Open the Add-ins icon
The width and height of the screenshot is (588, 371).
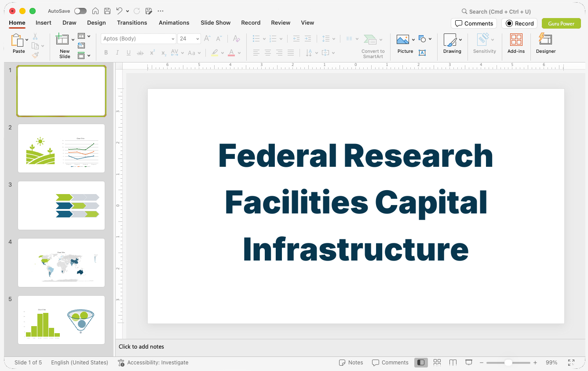[x=516, y=40]
